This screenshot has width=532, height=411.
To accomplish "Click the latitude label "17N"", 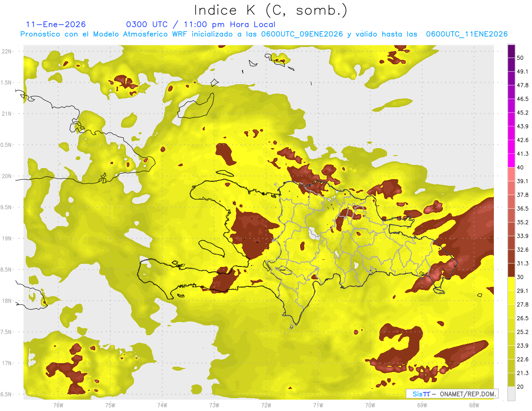I will pos(7,363).
